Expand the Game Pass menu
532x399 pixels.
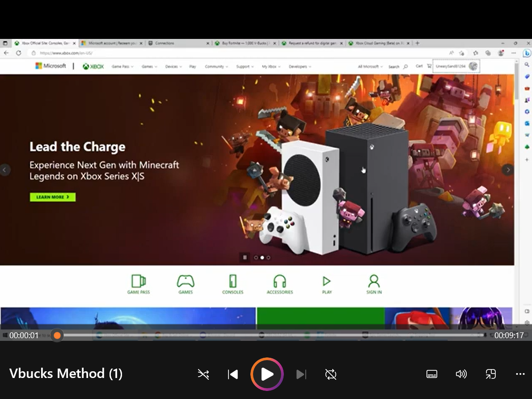(122, 67)
